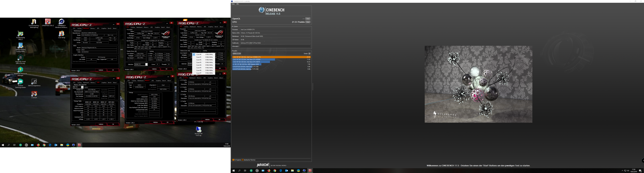Select the Intel Core i7 CPU 860 ranking row
This screenshot has height=173, width=644.
coord(271,69)
